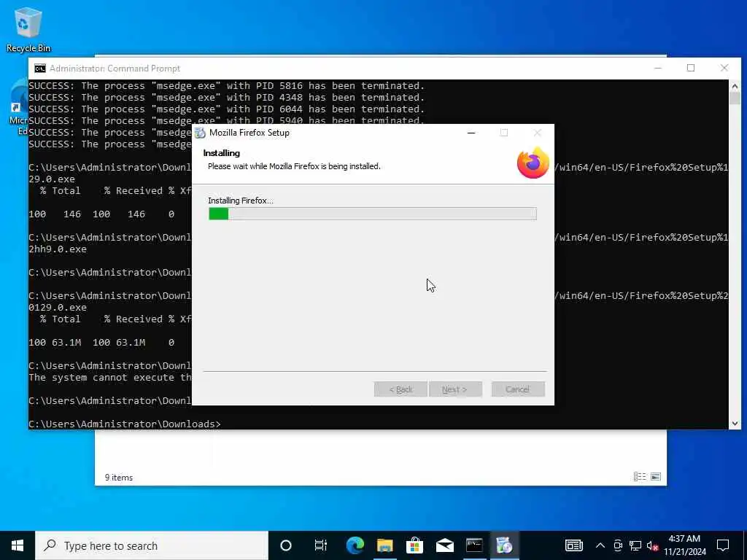Screen dimensions: 747x560
Task: Open the Action Center notifications icon
Action: tap(723, 545)
